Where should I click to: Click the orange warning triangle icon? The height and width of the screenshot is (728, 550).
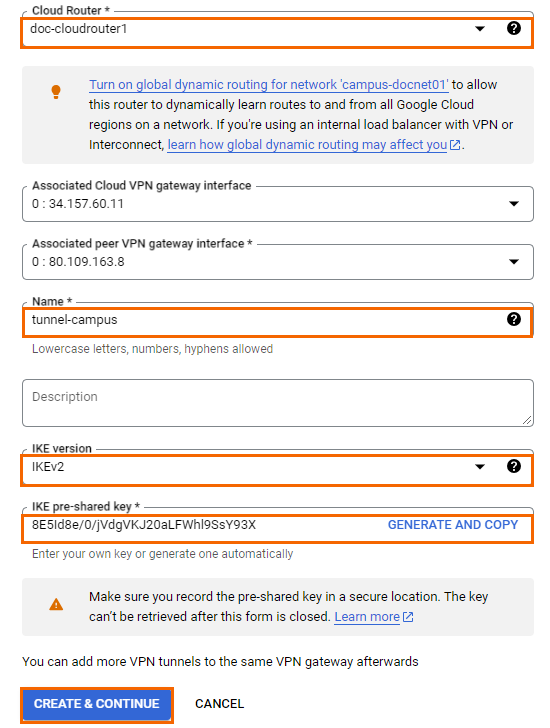tap(56, 604)
